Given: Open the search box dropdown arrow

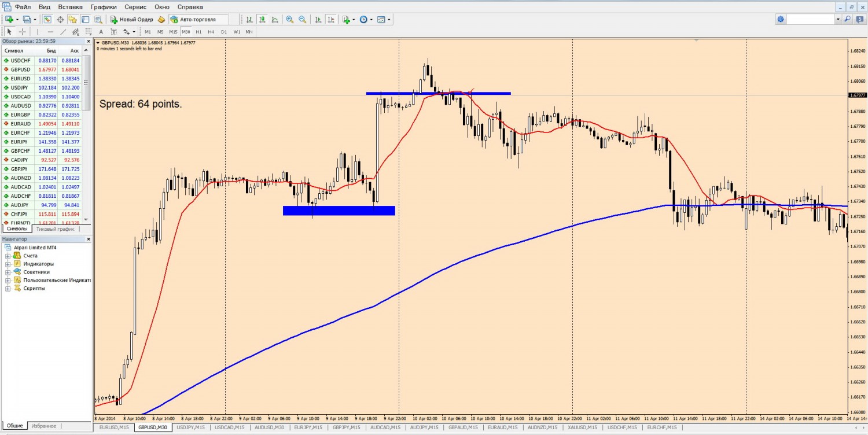Looking at the screenshot, I should pyautogui.click(x=837, y=19).
